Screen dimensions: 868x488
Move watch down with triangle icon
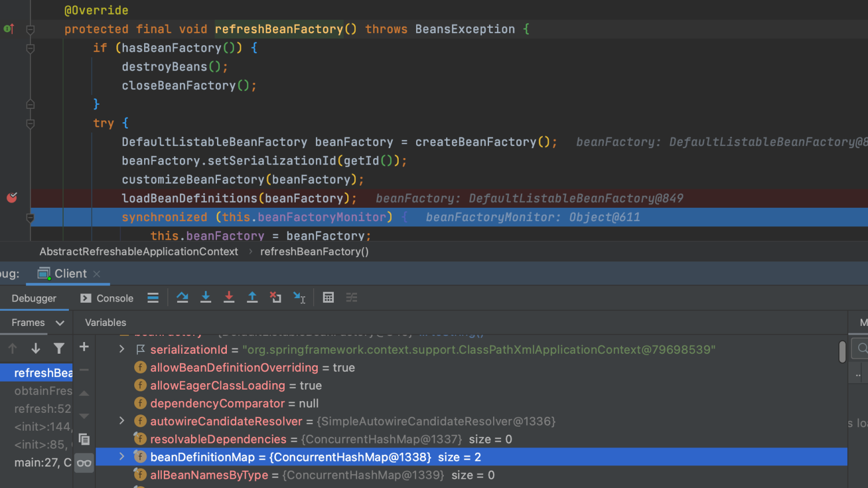click(x=84, y=416)
